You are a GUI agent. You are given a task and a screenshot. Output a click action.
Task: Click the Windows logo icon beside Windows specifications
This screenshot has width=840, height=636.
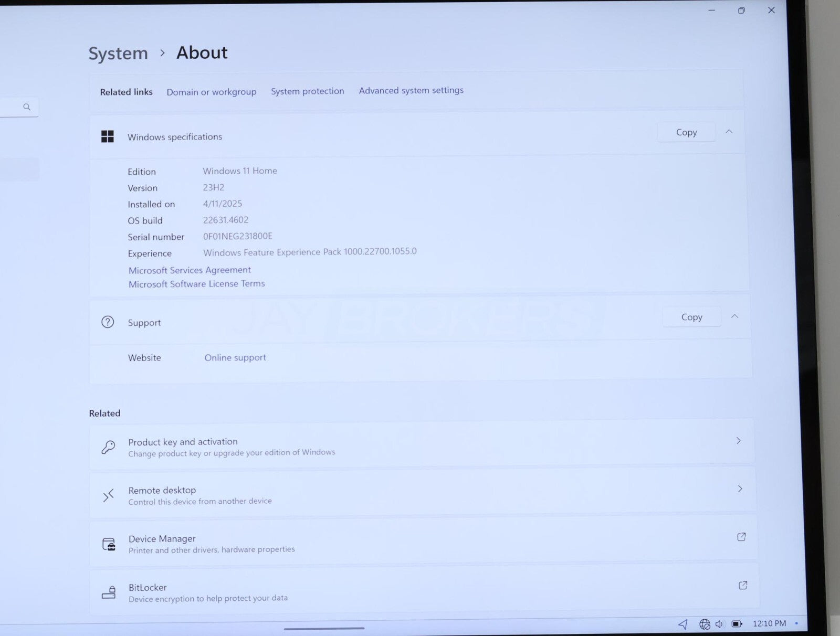(108, 136)
